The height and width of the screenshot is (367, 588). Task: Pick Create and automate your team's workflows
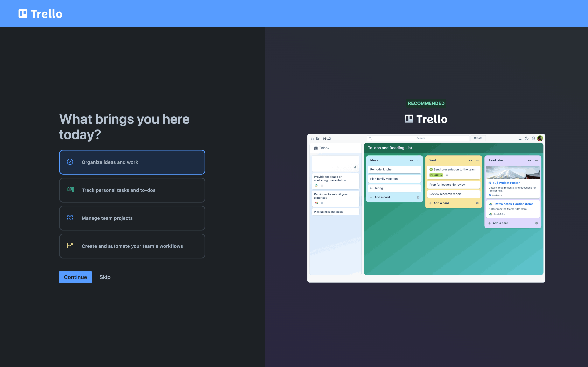pyautogui.click(x=132, y=246)
